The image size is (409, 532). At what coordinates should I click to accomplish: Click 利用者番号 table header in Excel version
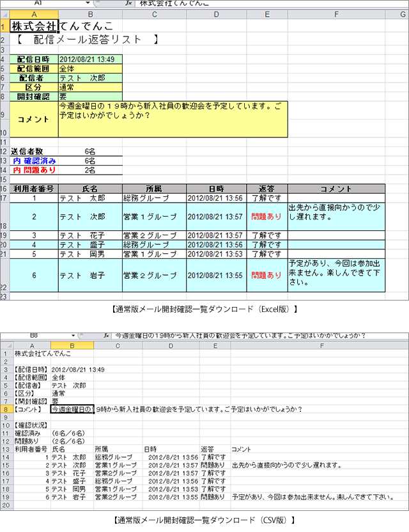pyautogui.click(x=34, y=189)
